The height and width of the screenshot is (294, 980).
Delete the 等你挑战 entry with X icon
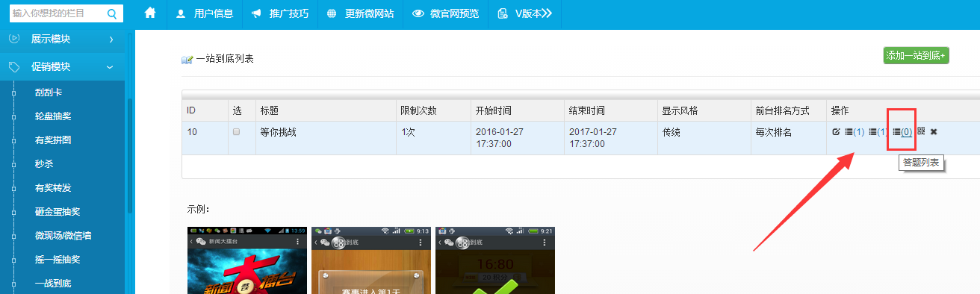click(x=934, y=132)
